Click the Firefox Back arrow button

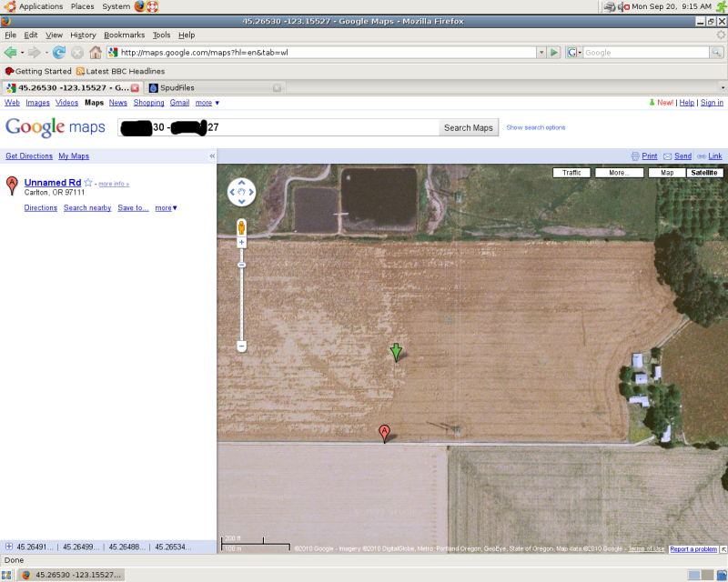(12, 53)
